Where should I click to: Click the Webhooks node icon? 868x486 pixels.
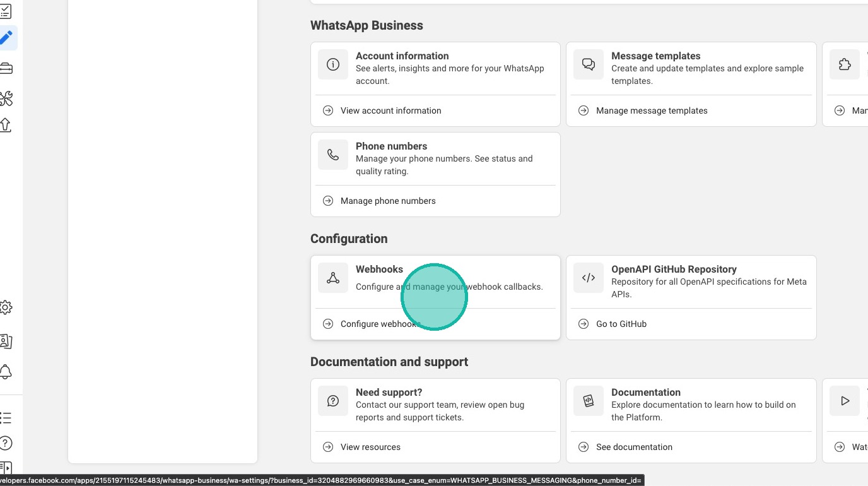click(x=333, y=278)
